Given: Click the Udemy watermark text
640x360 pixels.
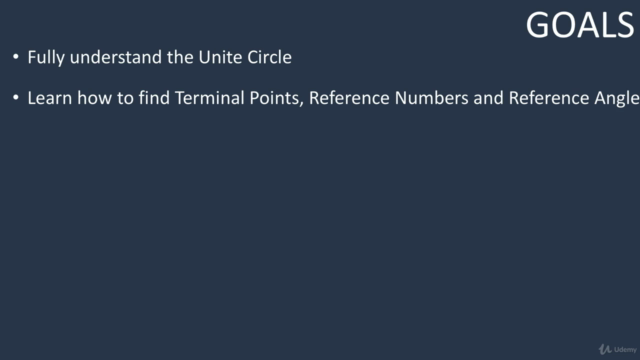Looking at the screenshot, I should point(625,350).
